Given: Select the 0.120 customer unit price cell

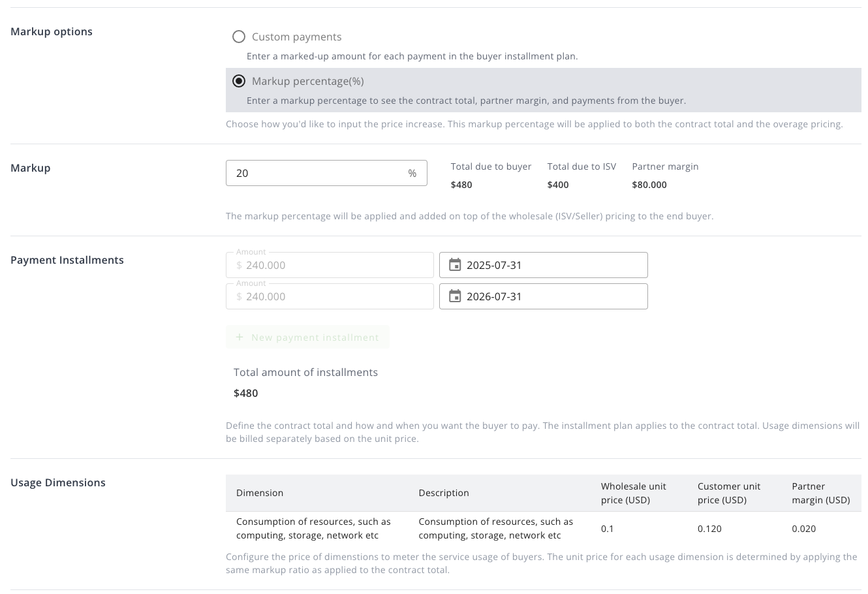Looking at the screenshot, I should coord(709,529).
